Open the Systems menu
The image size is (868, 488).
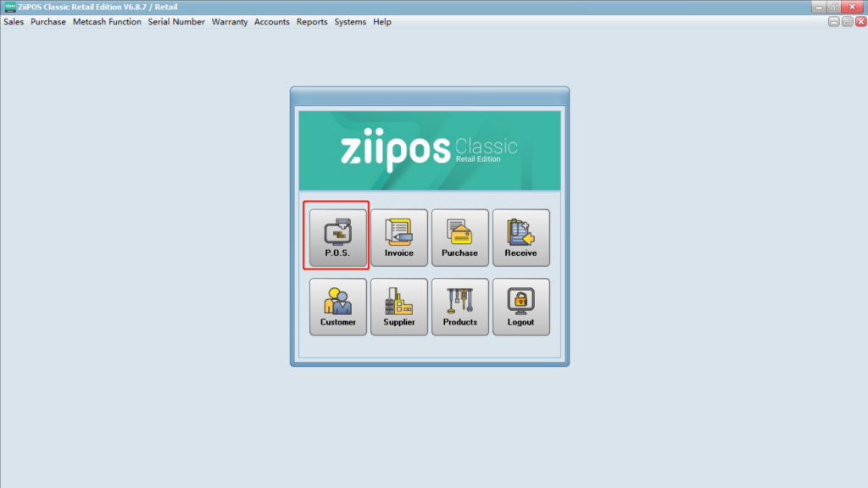point(350,22)
